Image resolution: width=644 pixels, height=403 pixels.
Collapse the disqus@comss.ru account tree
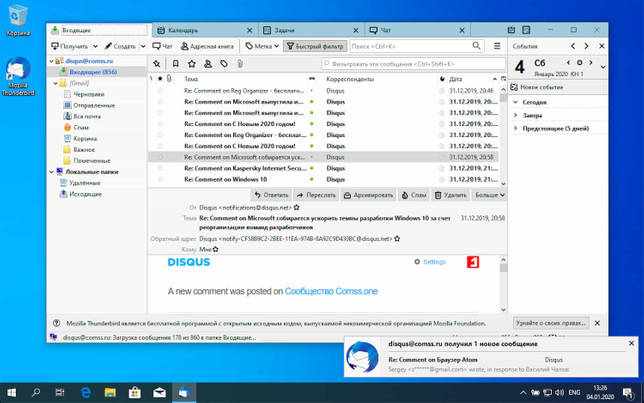pyautogui.click(x=52, y=61)
